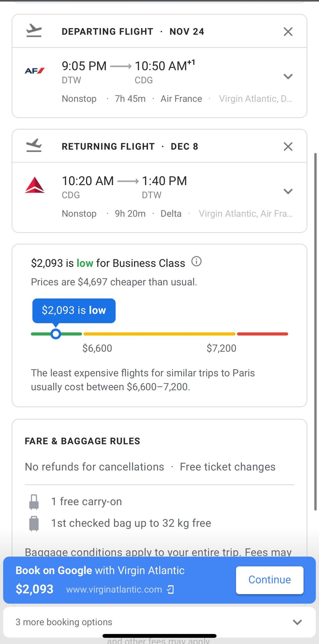319x644 pixels.
Task: Open the www.virginatlantic.com link
Action: click(x=114, y=590)
